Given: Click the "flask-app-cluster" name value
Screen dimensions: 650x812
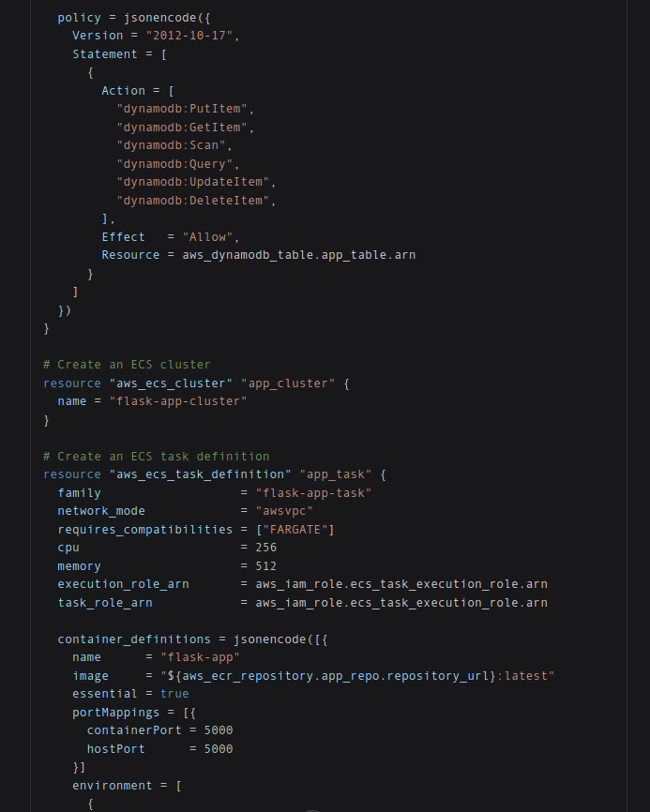Looking at the screenshot, I should pos(178,401).
